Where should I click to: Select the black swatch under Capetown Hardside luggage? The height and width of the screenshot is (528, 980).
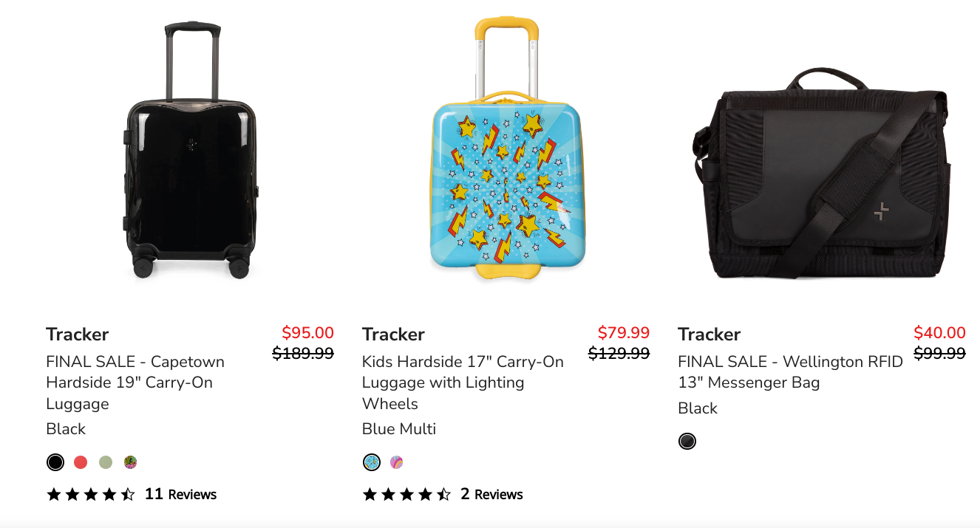point(55,462)
